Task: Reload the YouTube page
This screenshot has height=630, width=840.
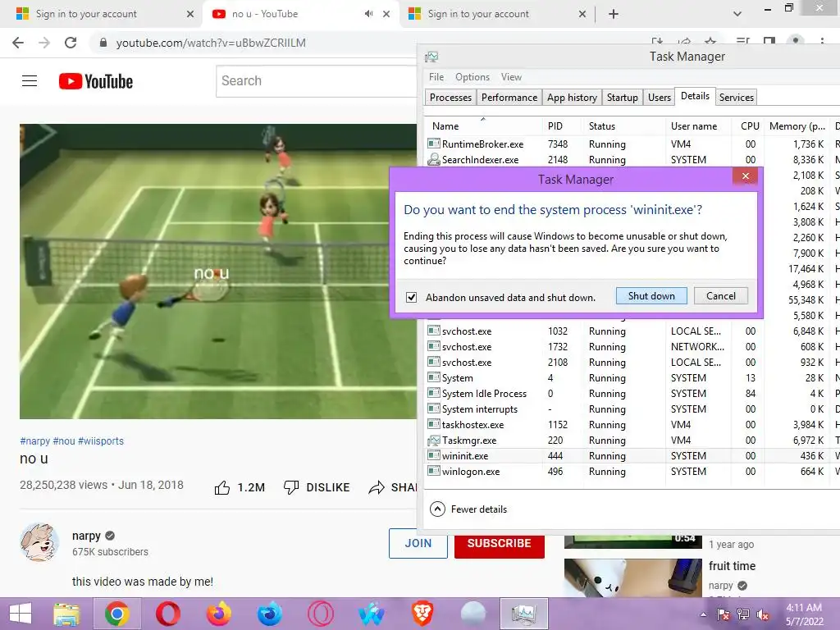Action: pos(71,43)
